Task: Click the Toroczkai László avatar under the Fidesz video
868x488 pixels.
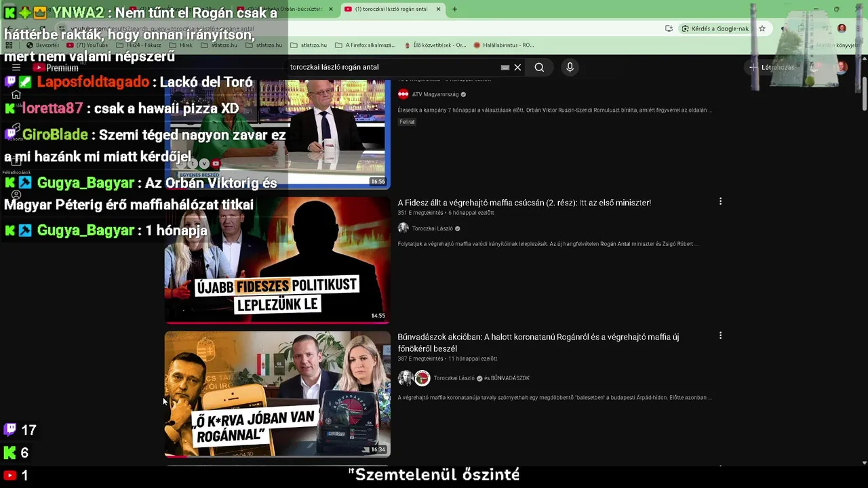Action: [x=403, y=228]
